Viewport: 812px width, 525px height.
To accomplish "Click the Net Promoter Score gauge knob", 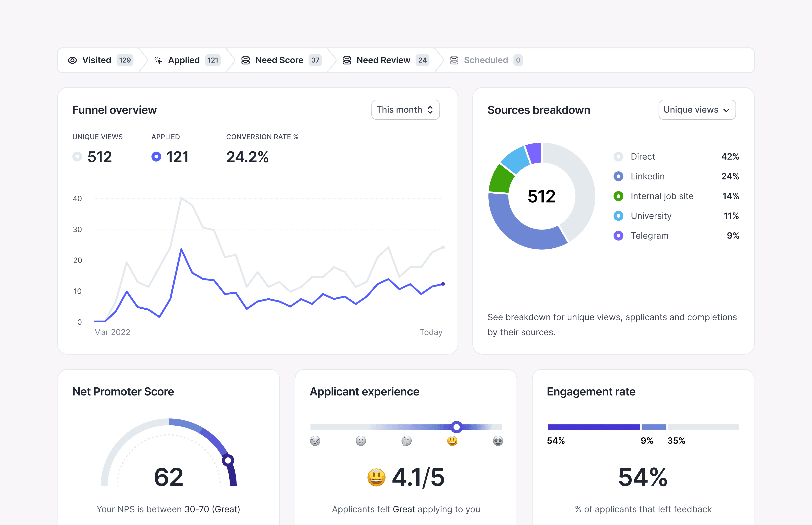I will pyautogui.click(x=228, y=460).
